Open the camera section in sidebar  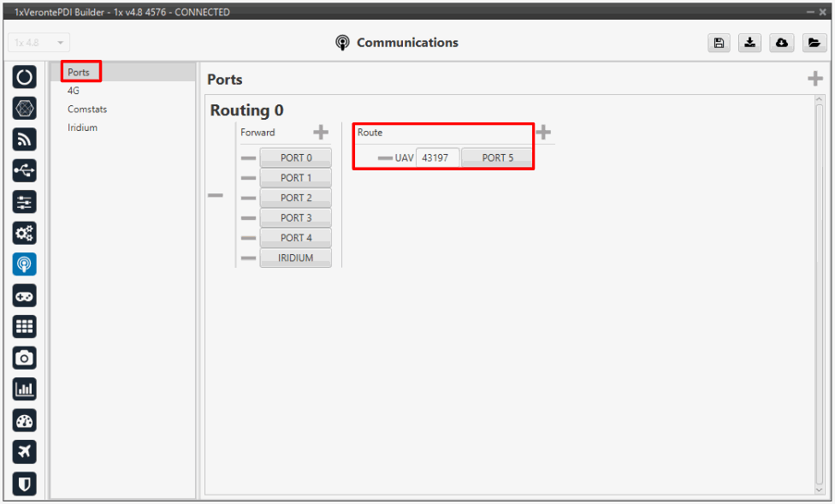click(25, 358)
